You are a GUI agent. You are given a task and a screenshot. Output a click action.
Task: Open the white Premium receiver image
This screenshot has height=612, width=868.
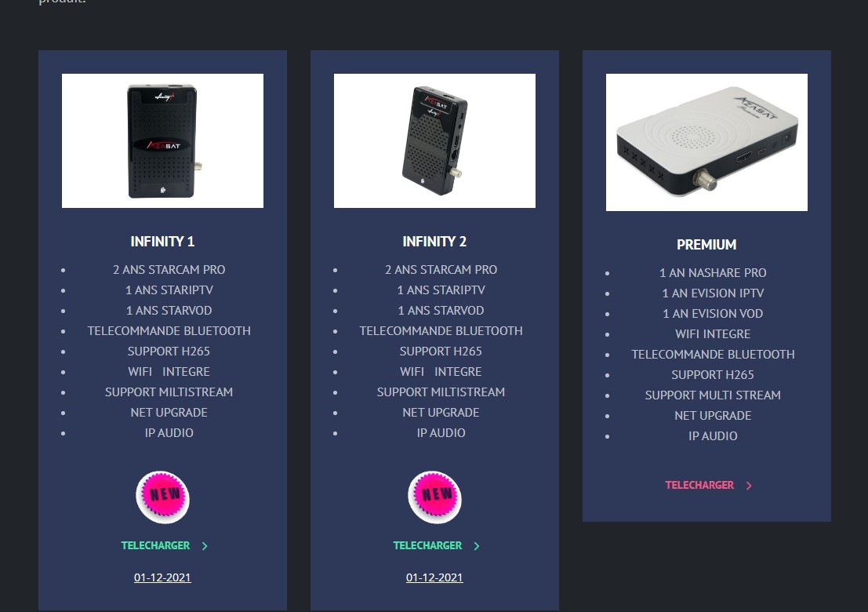click(x=707, y=142)
